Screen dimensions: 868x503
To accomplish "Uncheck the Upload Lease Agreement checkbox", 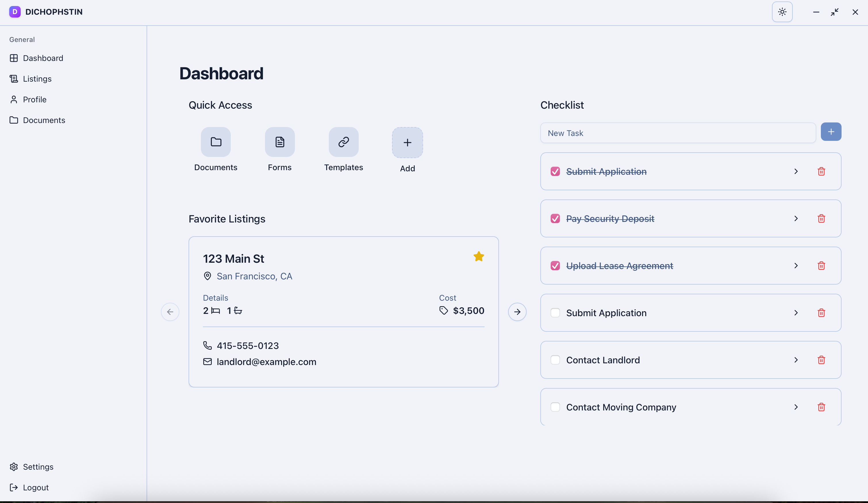I will (555, 266).
